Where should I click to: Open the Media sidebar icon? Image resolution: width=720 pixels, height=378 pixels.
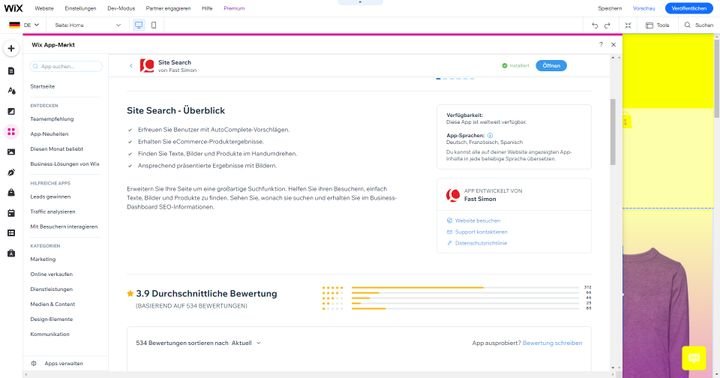coord(11,152)
